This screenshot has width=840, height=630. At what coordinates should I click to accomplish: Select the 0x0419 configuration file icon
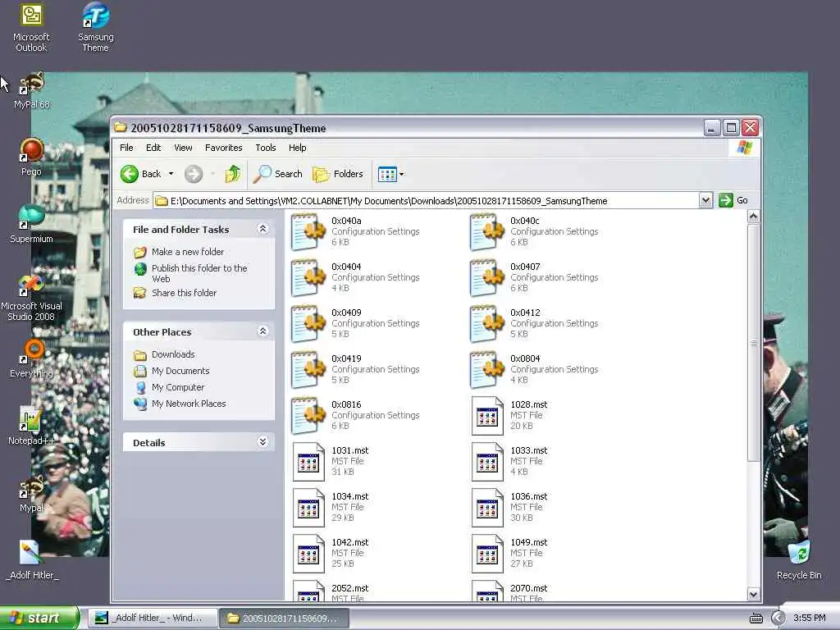point(308,370)
